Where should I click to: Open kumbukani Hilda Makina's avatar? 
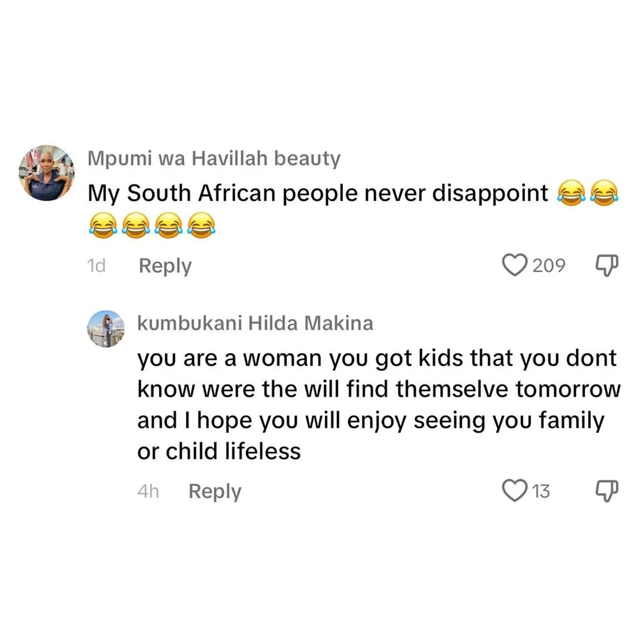[106, 329]
